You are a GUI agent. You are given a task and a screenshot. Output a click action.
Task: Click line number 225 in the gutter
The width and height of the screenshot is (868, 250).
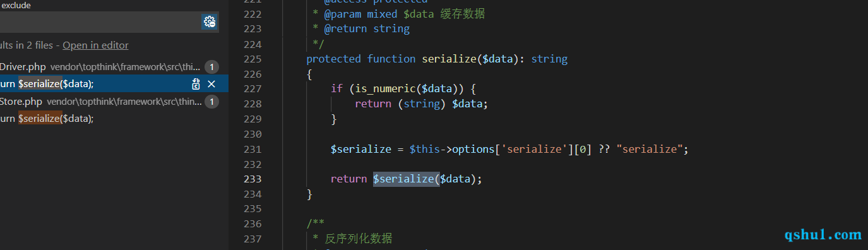(x=253, y=59)
